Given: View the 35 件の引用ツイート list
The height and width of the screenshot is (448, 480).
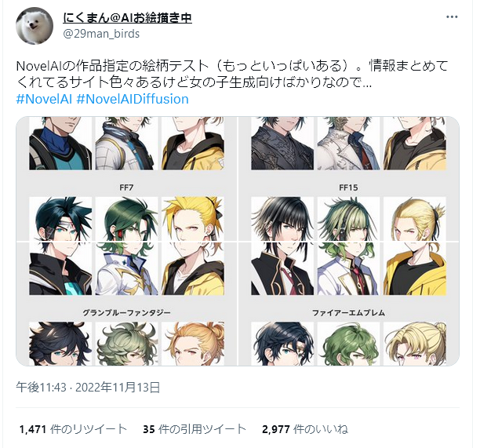Looking at the screenshot, I should [195, 429].
